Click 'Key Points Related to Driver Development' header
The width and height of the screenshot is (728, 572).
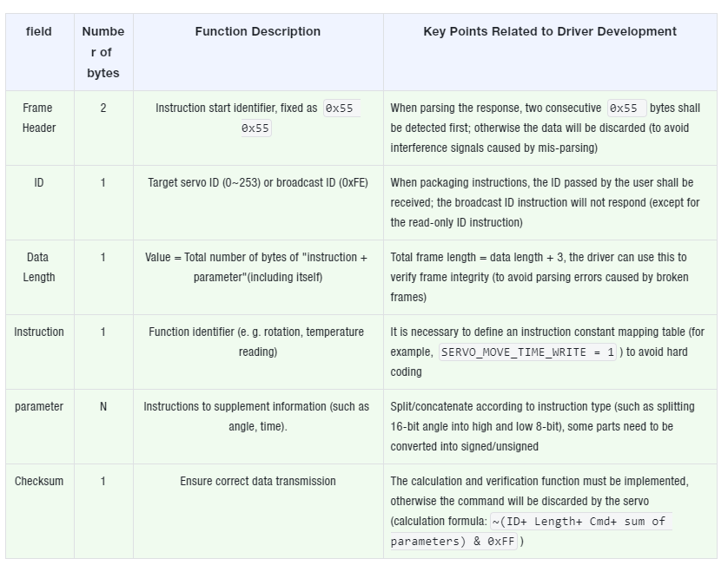coord(550,52)
